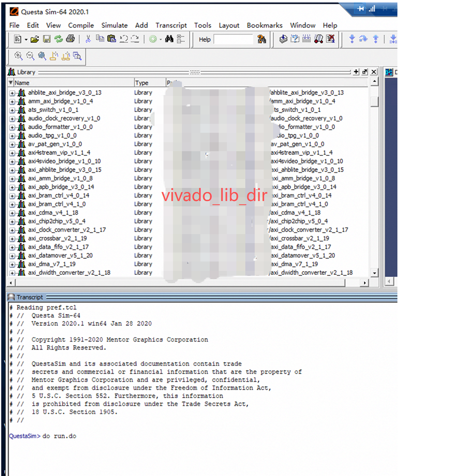This screenshot has height=476, width=462.
Task: Click the green Reload icon
Action: 58,39
